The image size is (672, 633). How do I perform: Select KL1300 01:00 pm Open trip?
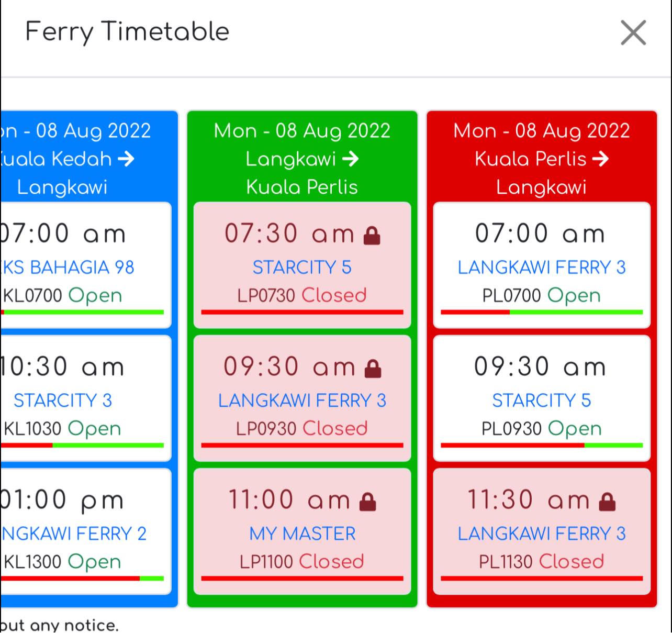tap(86, 531)
